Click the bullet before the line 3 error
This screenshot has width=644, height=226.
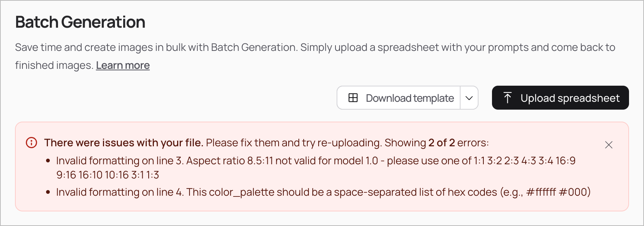pos(48,161)
